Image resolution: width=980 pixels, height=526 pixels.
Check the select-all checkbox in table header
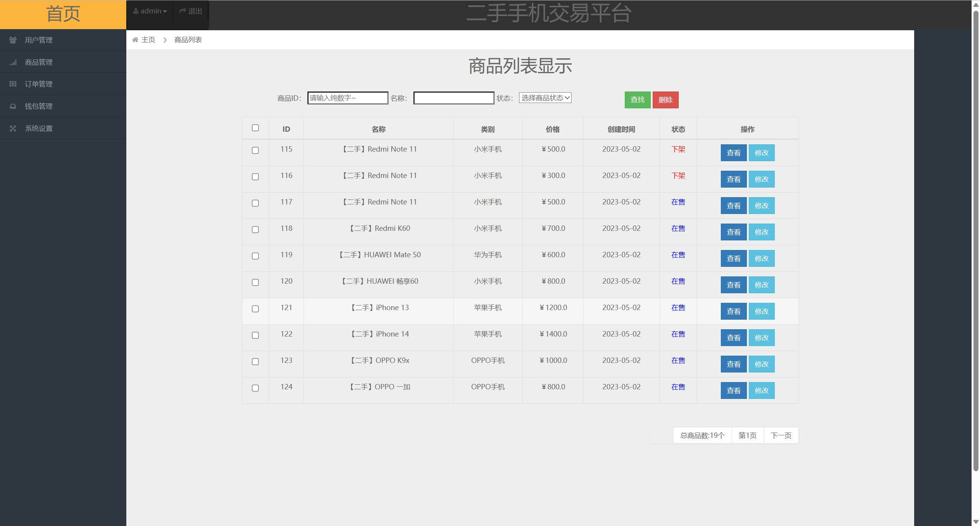click(x=255, y=128)
